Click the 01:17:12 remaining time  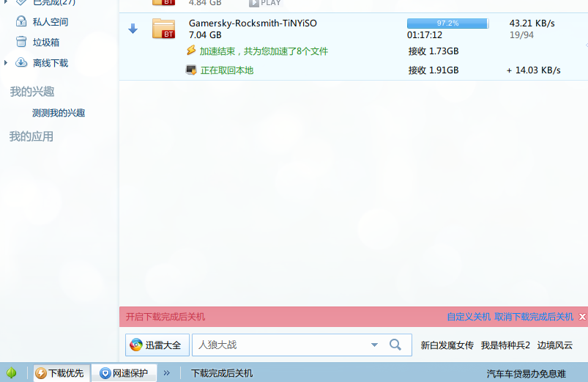click(425, 35)
